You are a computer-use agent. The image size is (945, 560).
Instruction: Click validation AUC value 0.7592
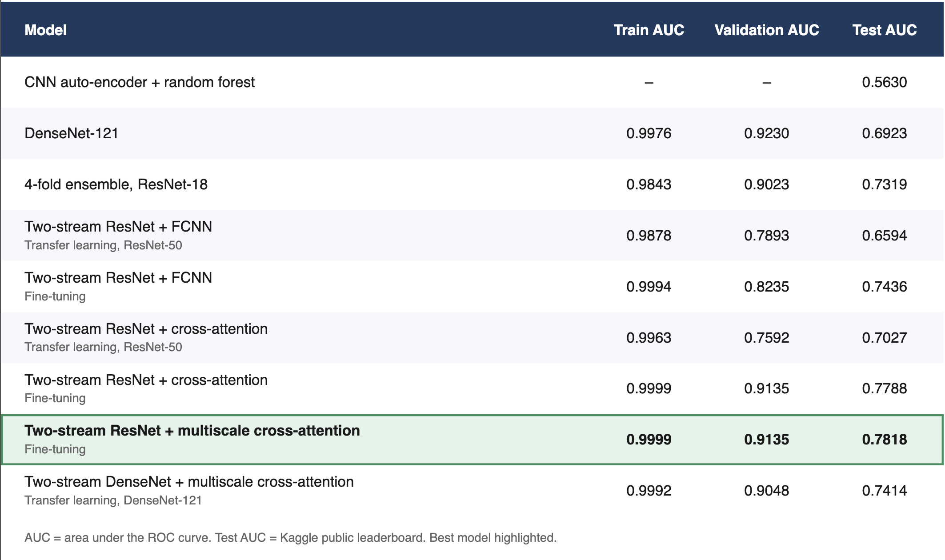pos(766,338)
